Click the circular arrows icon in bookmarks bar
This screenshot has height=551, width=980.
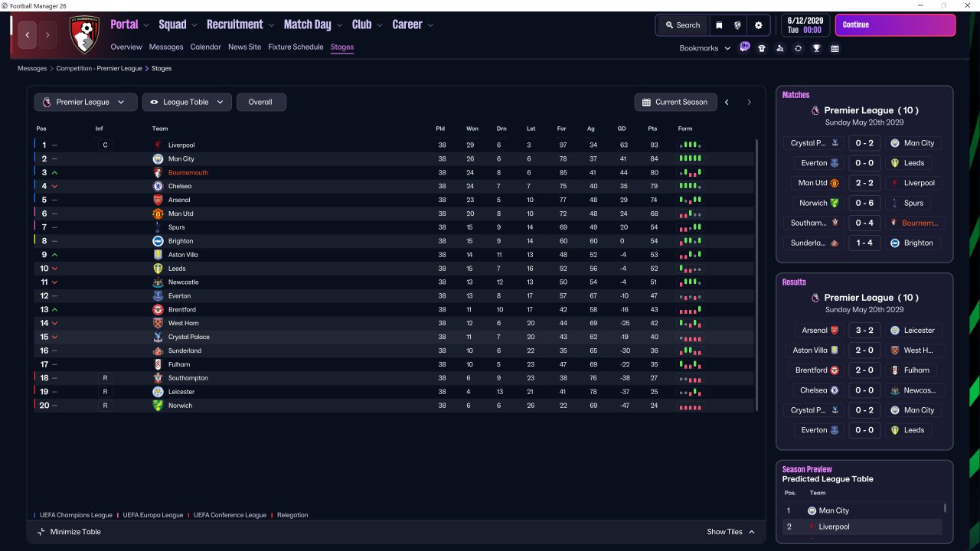pyautogui.click(x=798, y=48)
